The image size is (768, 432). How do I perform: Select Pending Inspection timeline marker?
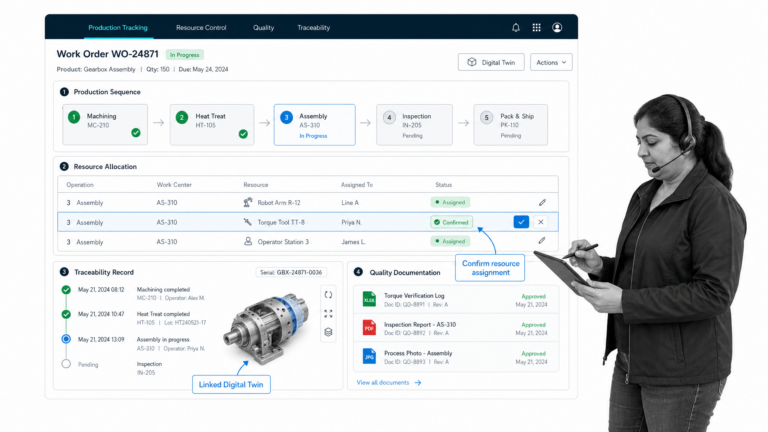coord(66,364)
